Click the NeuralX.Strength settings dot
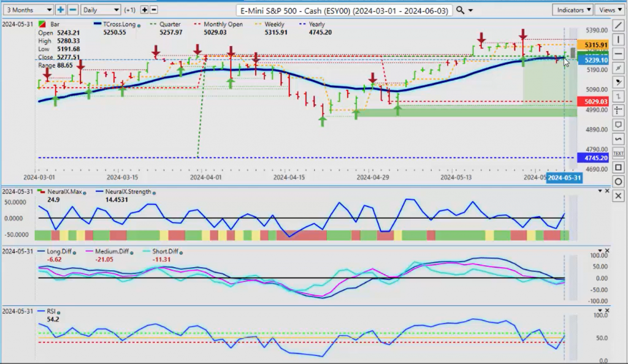 [154, 193]
